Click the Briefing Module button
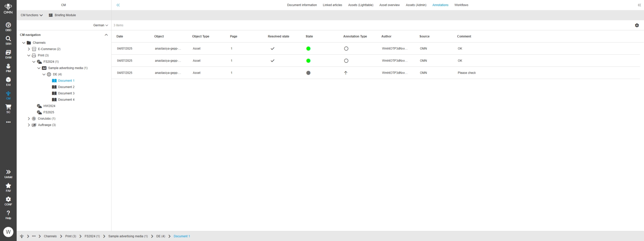The width and height of the screenshot is (644, 241). click(x=62, y=15)
